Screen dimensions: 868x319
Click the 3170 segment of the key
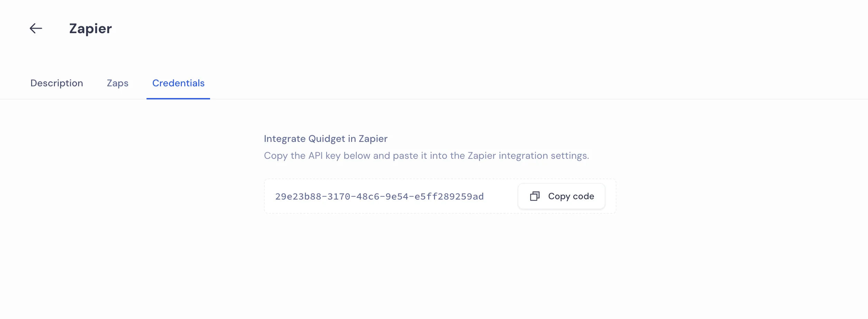click(339, 197)
